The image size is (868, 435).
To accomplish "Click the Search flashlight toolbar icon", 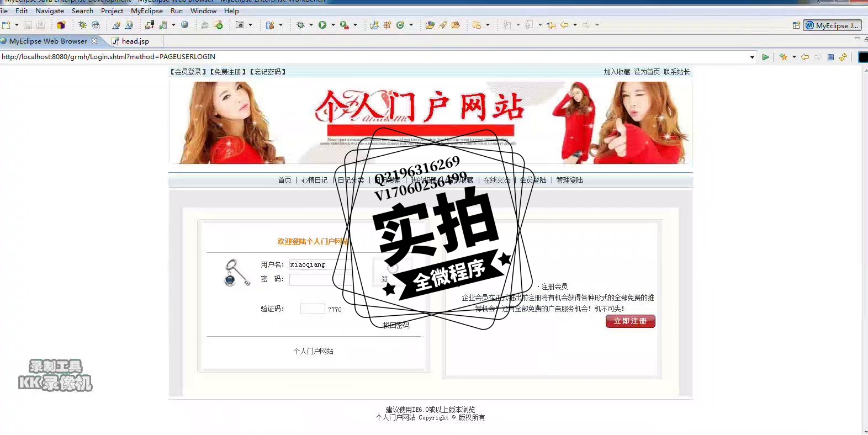I will pos(443,25).
